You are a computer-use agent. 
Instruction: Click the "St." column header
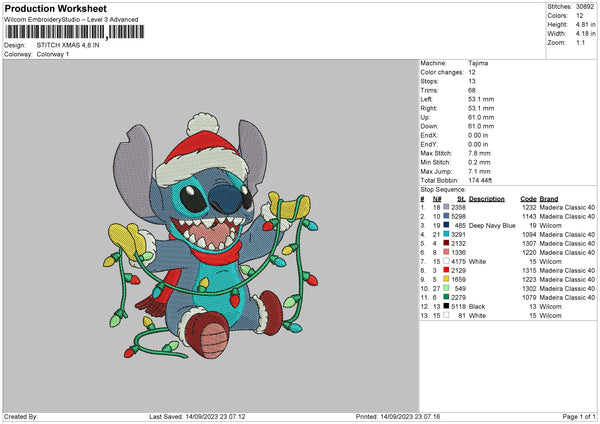pos(461,199)
